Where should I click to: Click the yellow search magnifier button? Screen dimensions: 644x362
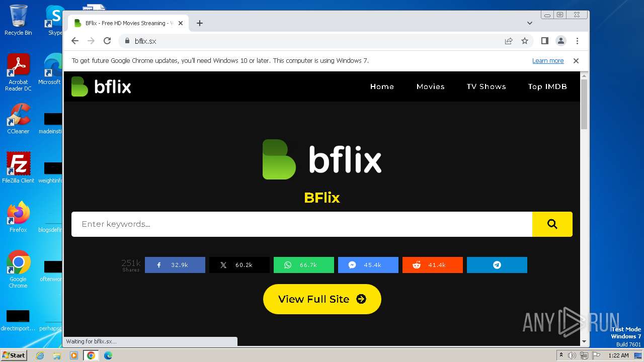pos(552,224)
